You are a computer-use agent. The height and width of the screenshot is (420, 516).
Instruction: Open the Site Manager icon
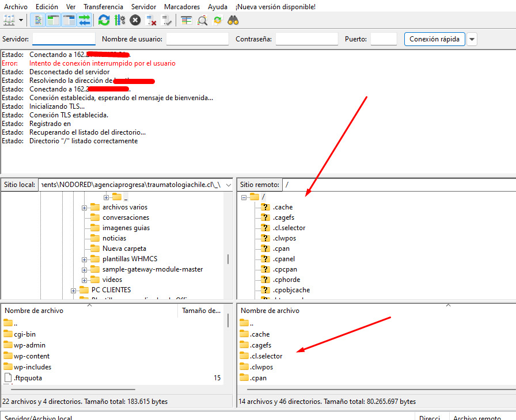(9, 20)
